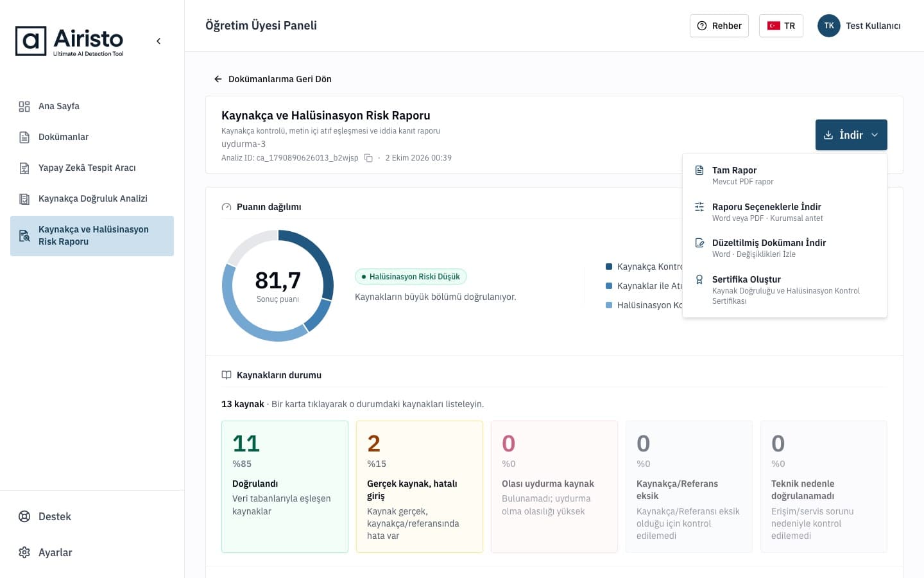
Task: Click the Yapay Zekâ Tespit Aracı icon
Action: coord(24,168)
